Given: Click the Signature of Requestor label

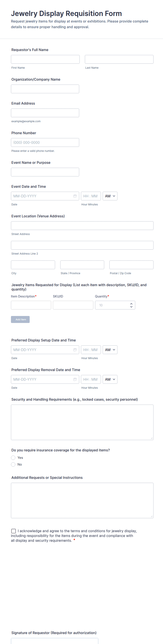Looking at the screenshot, I should (54, 632).
